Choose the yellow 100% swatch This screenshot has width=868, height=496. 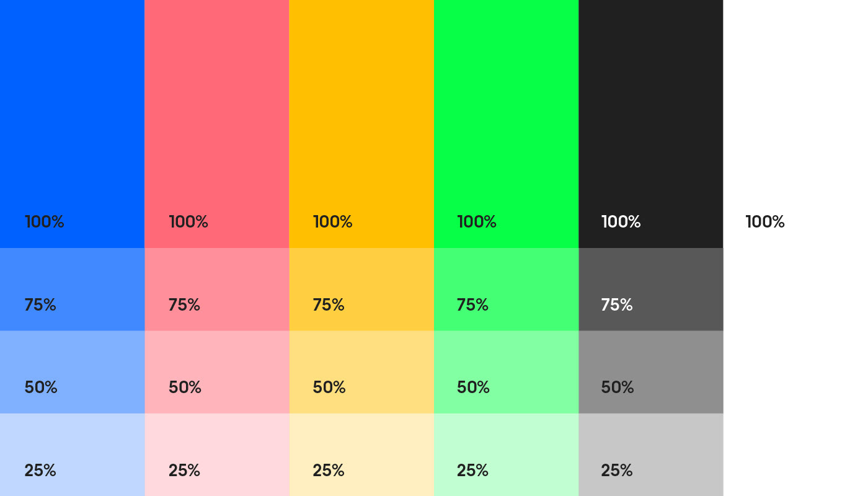(x=361, y=124)
